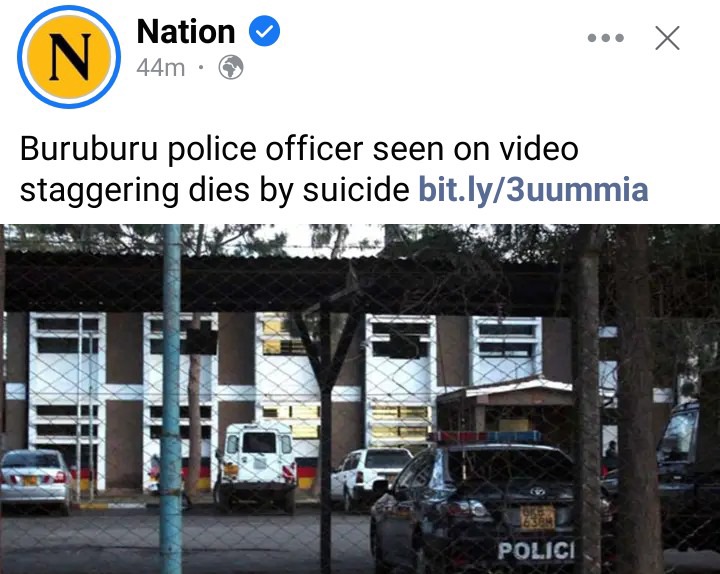This screenshot has height=574, width=720.
Task: Click the yellow license plate on police car
Action: tap(537, 518)
